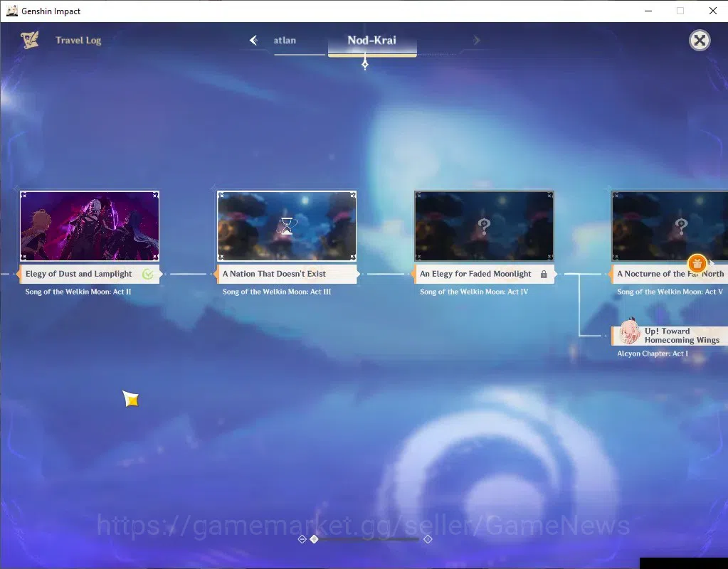Image resolution: width=728 pixels, height=569 pixels.
Task: Click the timeline scroll position handle
Action: click(x=314, y=539)
